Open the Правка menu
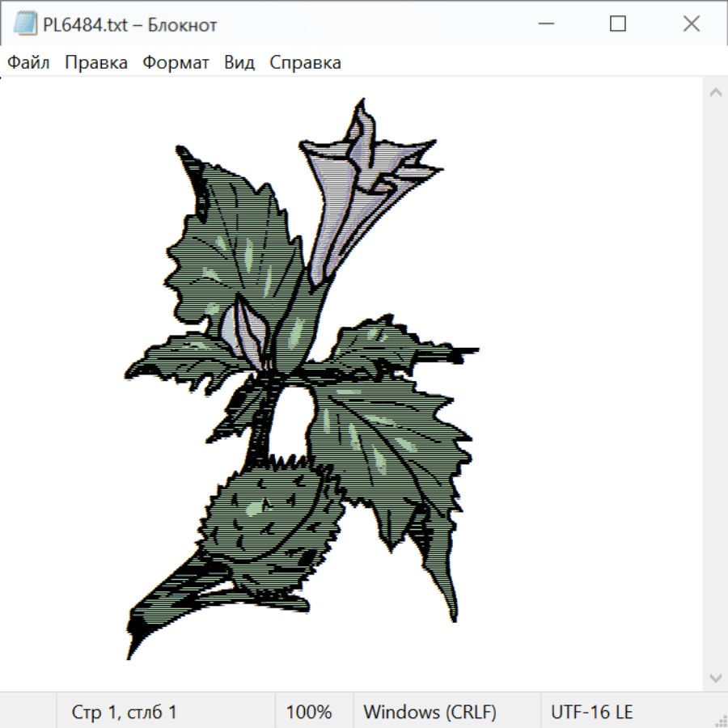 (96, 63)
